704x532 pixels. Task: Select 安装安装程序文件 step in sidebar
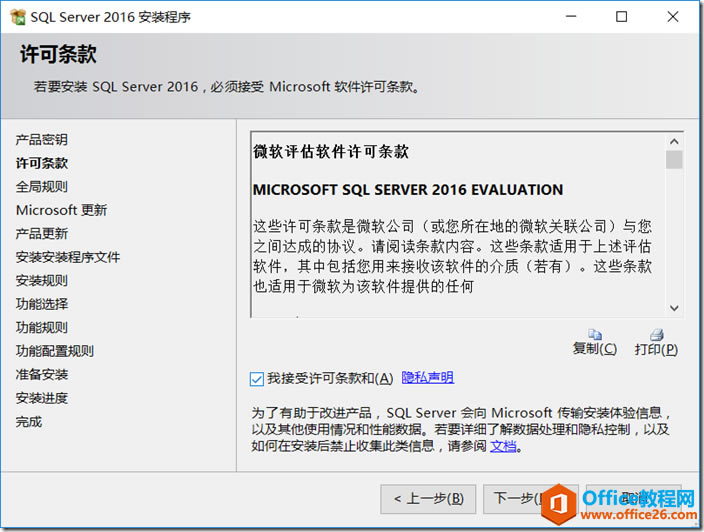68,257
